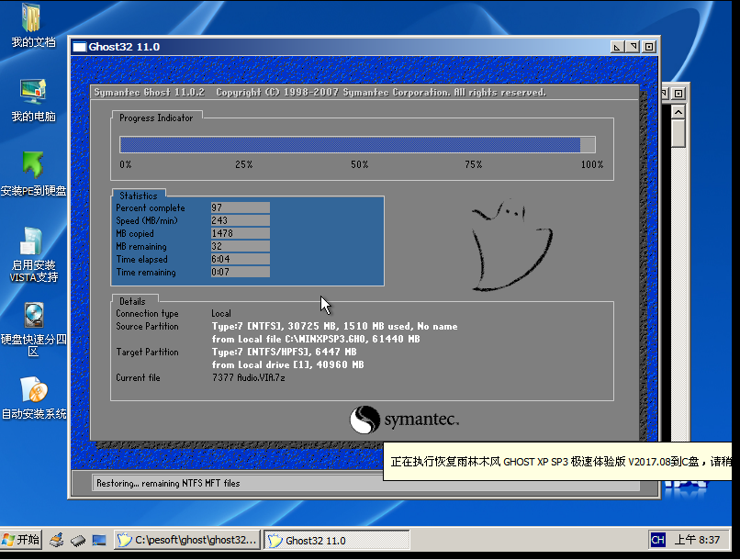Click the Symantec Ghost 11.0.2 copyright header
This screenshot has height=560, width=740.
tap(320, 93)
